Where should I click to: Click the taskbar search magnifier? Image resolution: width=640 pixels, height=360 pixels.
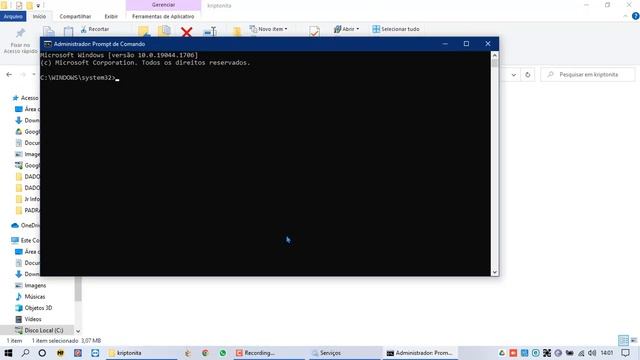tap(25, 353)
